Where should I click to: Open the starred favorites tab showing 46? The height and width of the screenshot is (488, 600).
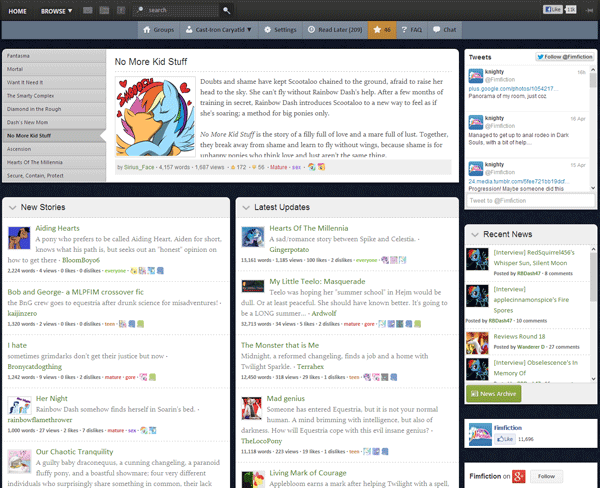382,29
